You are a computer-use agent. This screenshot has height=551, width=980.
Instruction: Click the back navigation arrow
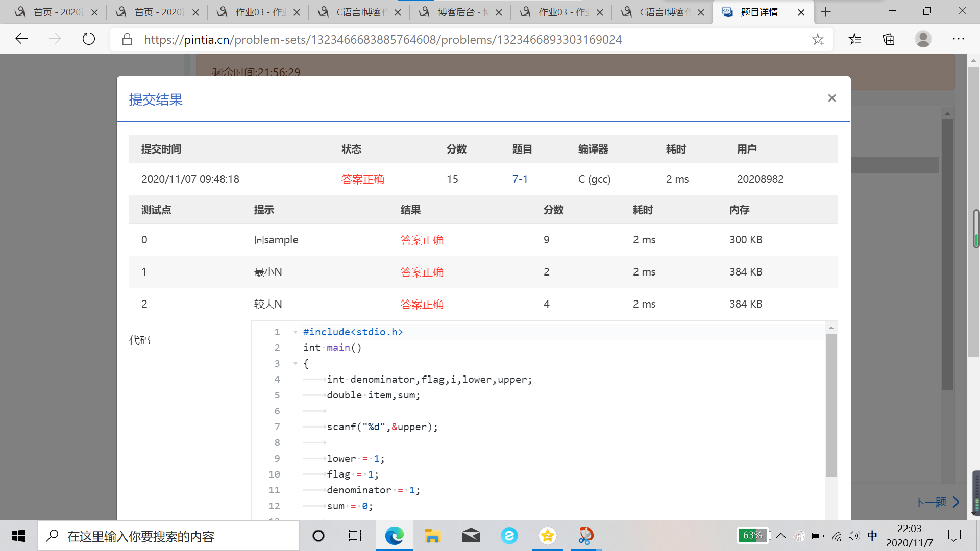click(x=21, y=39)
